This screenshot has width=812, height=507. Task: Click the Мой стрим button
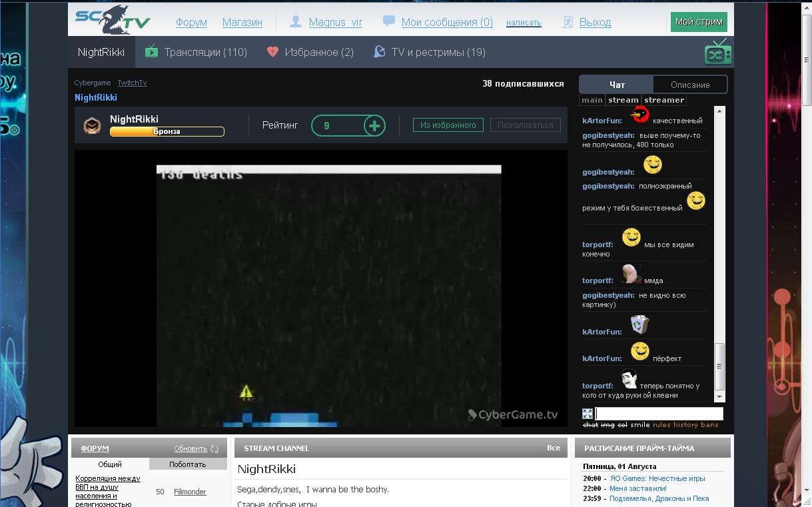click(x=699, y=21)
